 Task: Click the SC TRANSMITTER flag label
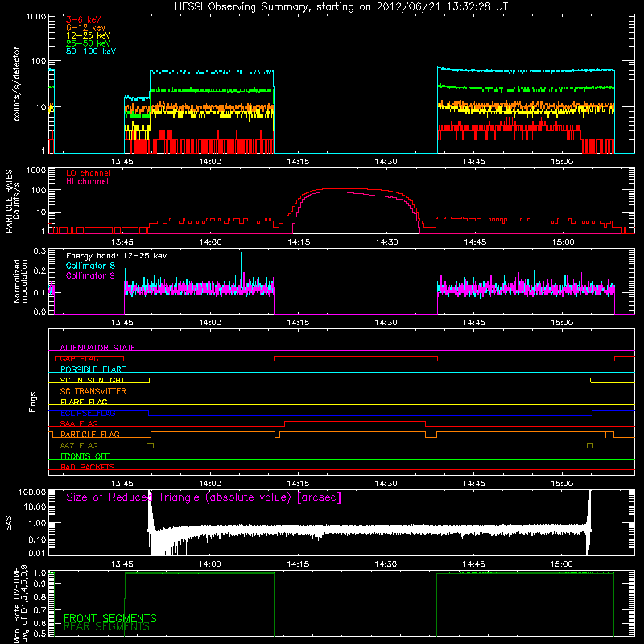[93, 391]
